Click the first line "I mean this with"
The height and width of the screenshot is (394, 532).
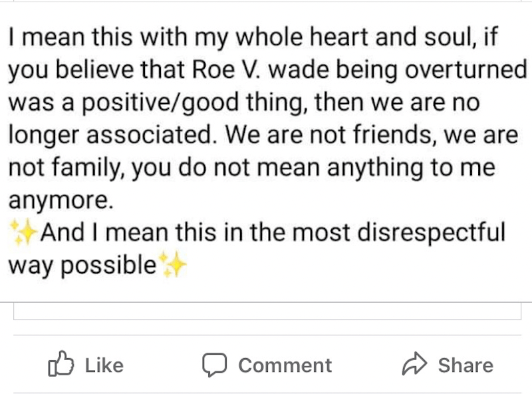click(x=98, y=37)
